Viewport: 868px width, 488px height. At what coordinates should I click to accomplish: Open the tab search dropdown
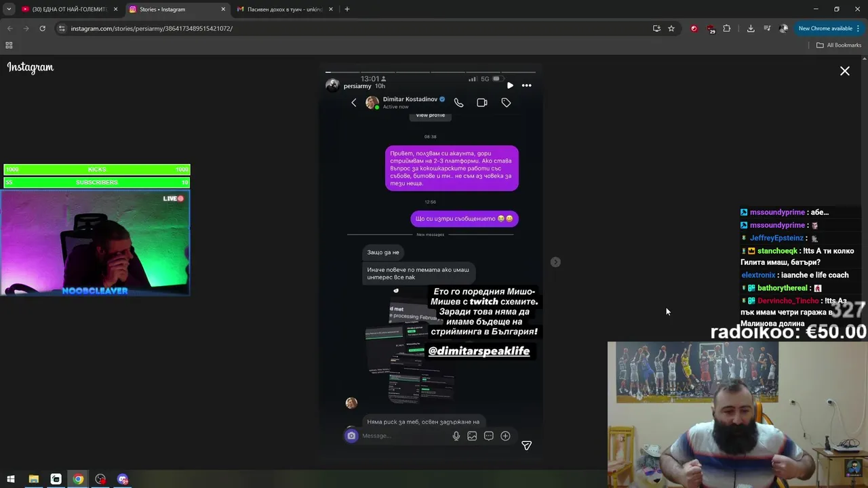9,9
